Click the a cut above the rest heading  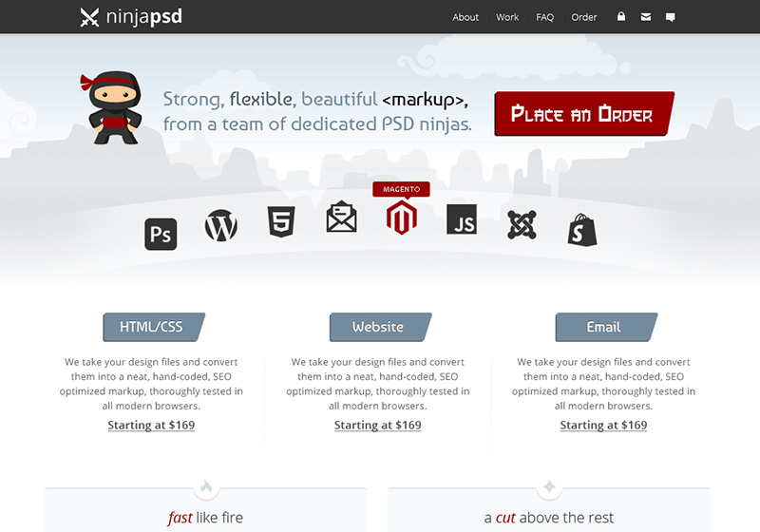pos(549,518)
